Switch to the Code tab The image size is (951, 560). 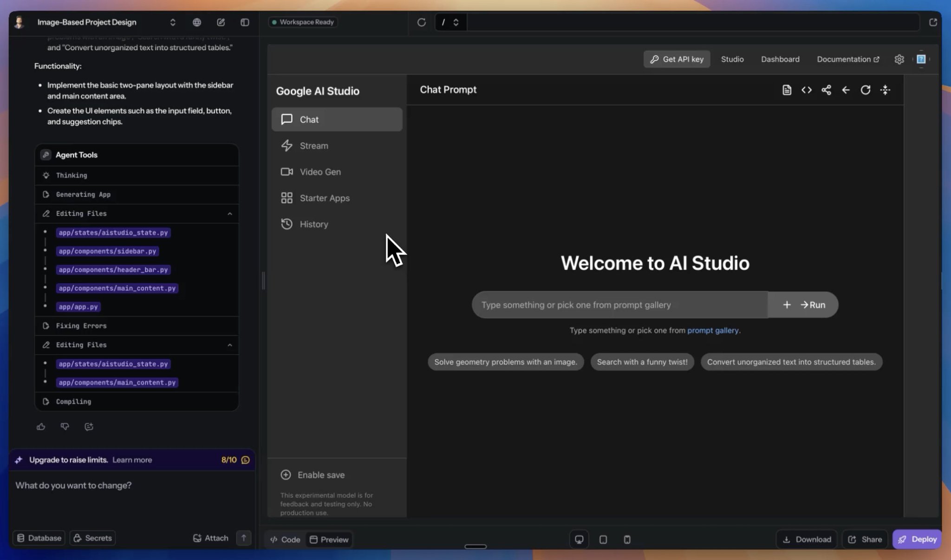[285, 540]
